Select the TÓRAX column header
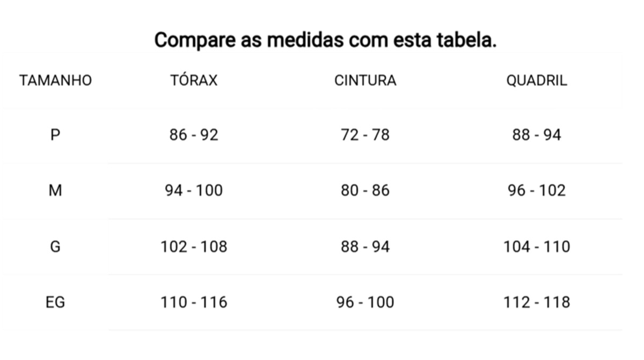Screen dimensions: 644x360 tap(194, 80)
